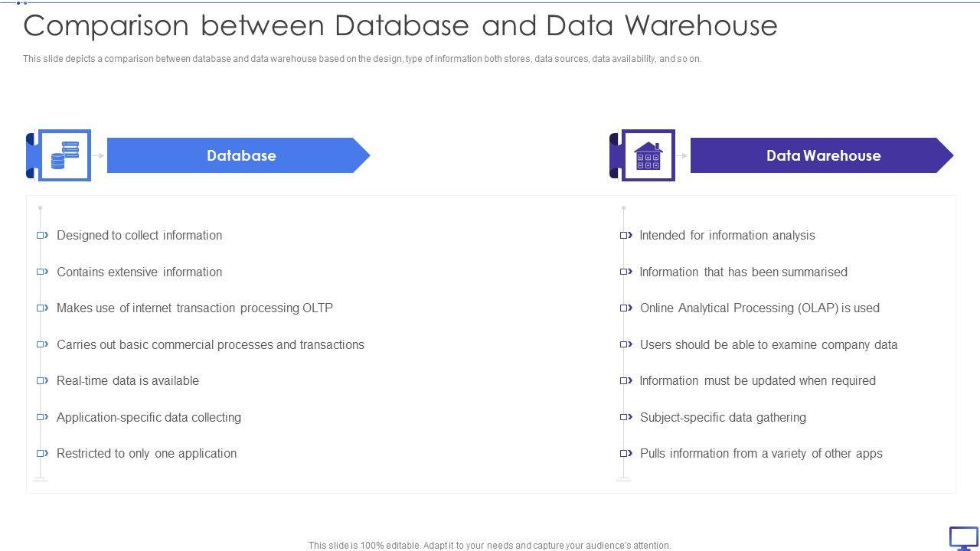
Task: Click the data warehouse building icon
Action: pos(648,155)
